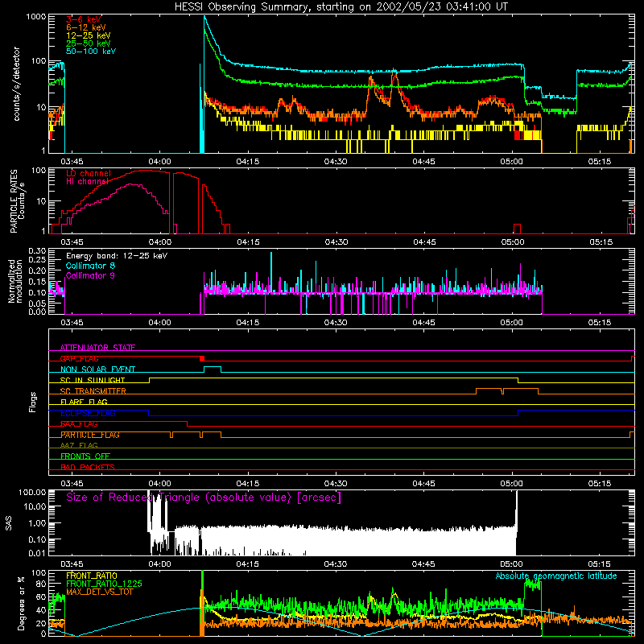Click the A47_FLAG label
The height and width of the screenshot is (644, 644).
(79, 445)
